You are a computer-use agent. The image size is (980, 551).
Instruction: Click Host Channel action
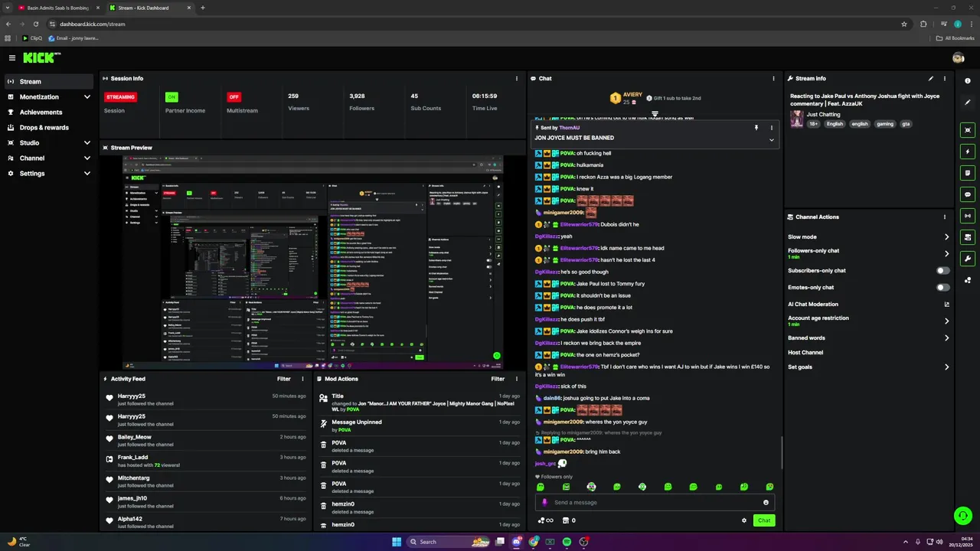point(805,353)
